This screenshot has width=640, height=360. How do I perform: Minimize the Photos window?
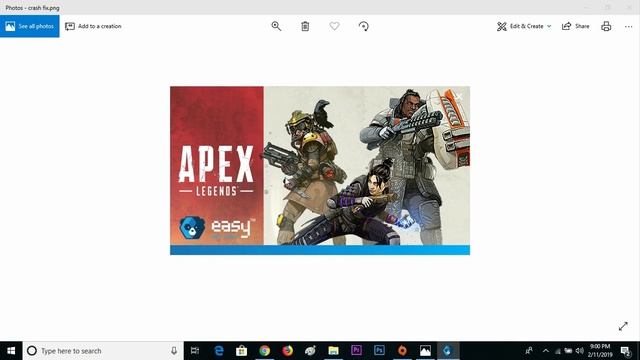pyautogui.click(x=587, y=7)
